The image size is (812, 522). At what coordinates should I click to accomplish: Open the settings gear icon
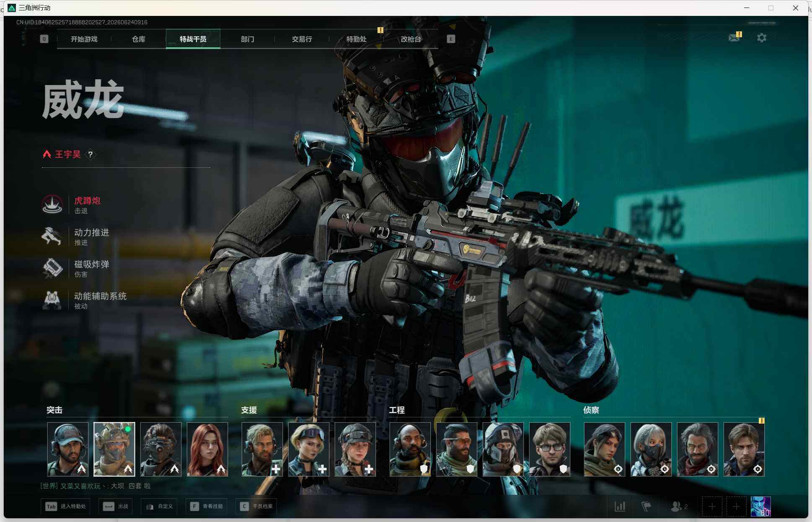762,38
